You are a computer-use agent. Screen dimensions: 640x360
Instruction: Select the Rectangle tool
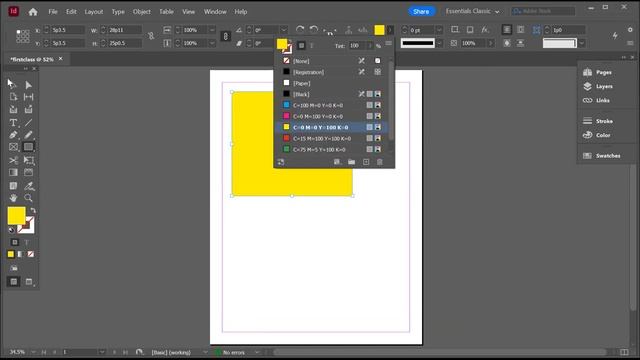28,147
